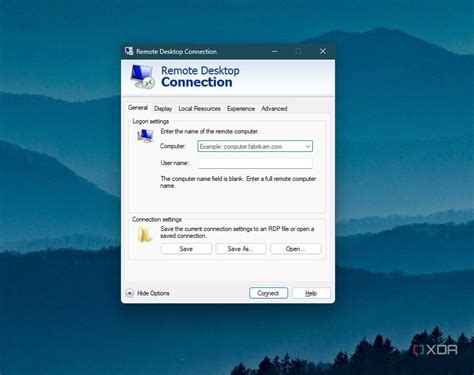Collapse options with the Hide Options arrow
Image resolution: width=474 pixels, height=375 pixels.
coord(129,293)
